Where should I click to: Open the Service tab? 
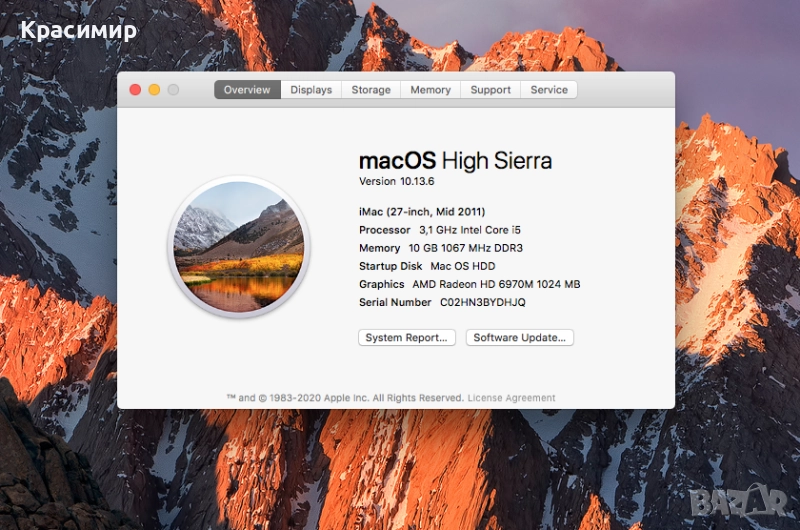pos(549,90)
